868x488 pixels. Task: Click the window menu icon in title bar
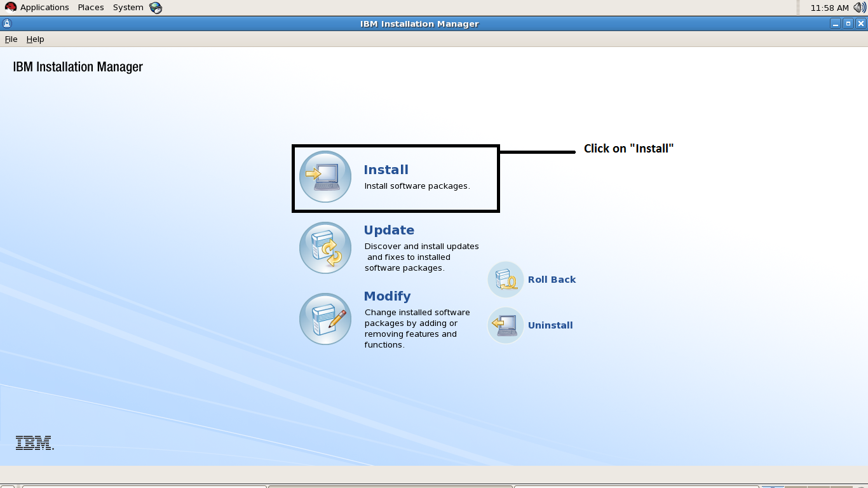pyautogui.click(x=7, y=24)
